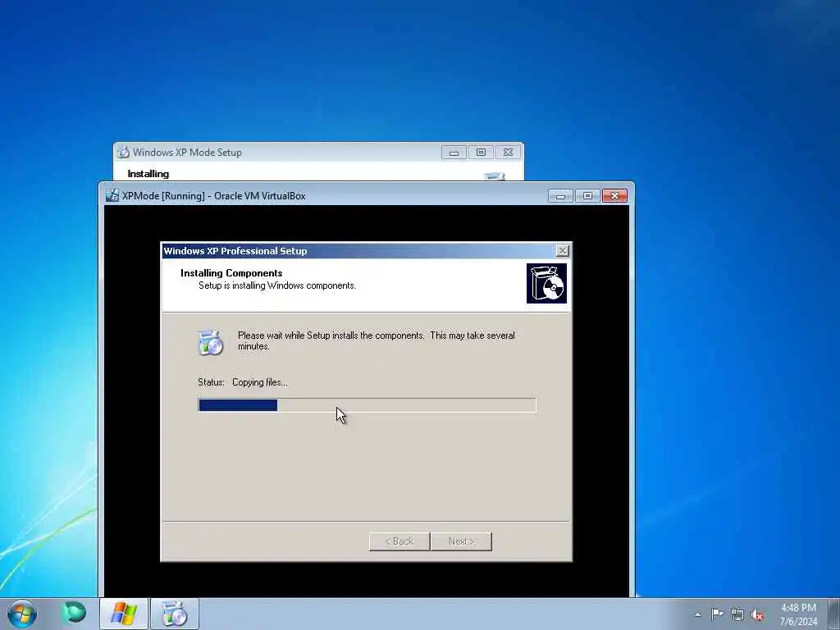Click 'Please wait while Setup installs' message
Screen dimensions: 840x630
(376, 340)
